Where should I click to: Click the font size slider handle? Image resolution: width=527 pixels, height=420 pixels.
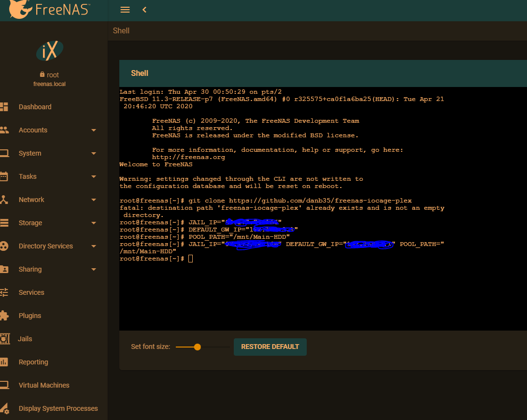pyautogui.click(x=197, y=347)
